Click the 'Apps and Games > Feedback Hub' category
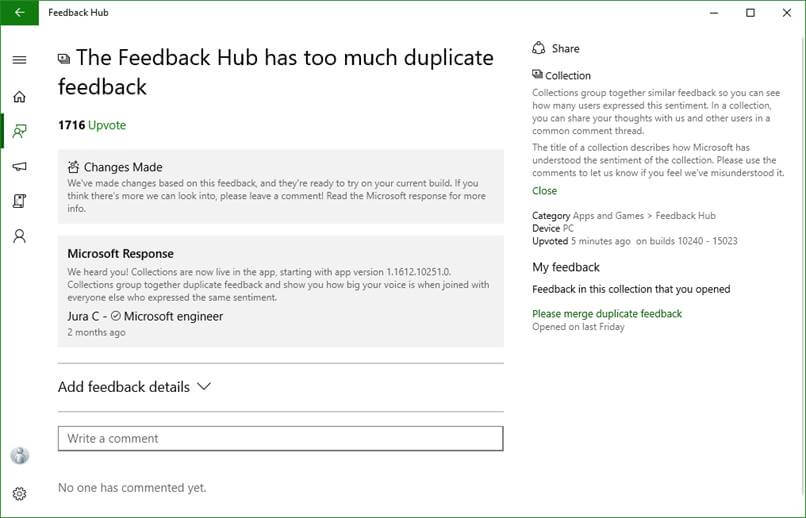The width and height of the screenshot is (806, 518). [x=644, y=216]
